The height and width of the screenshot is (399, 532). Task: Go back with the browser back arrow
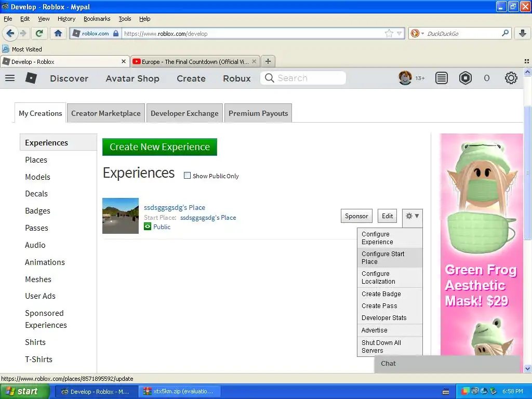coord(10,33)
